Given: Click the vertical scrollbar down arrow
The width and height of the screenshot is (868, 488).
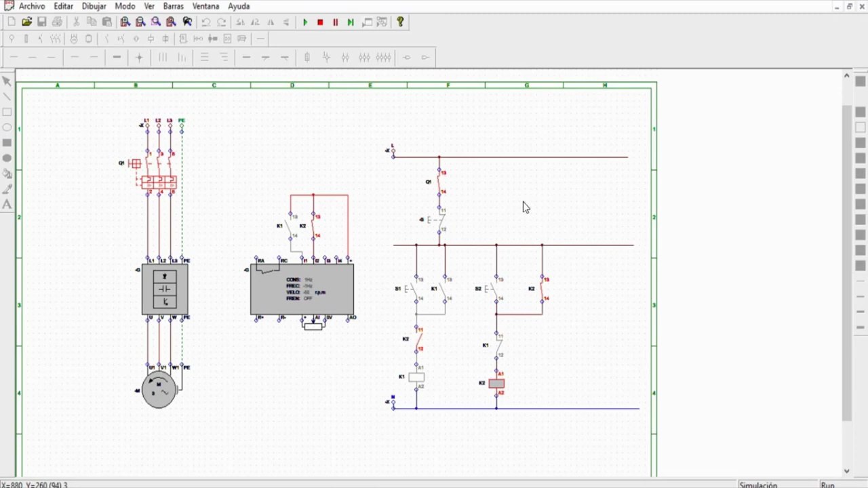Looking at the screenshot, I should pyautogui.click(x=846, y=471).
